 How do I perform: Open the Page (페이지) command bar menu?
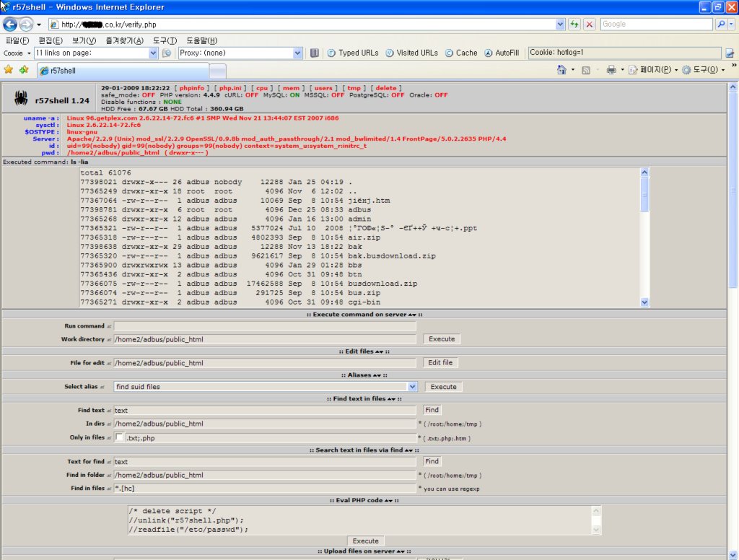pyautogui.click(x=652, y=70)
